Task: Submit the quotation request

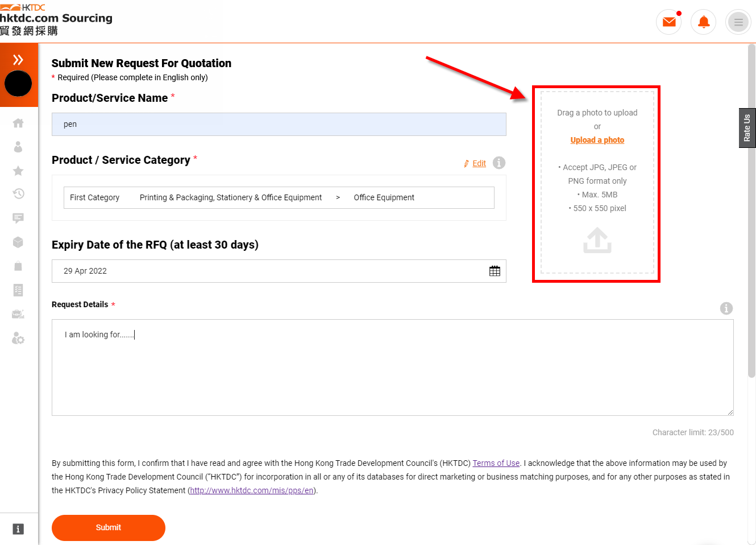Action: 109,528
